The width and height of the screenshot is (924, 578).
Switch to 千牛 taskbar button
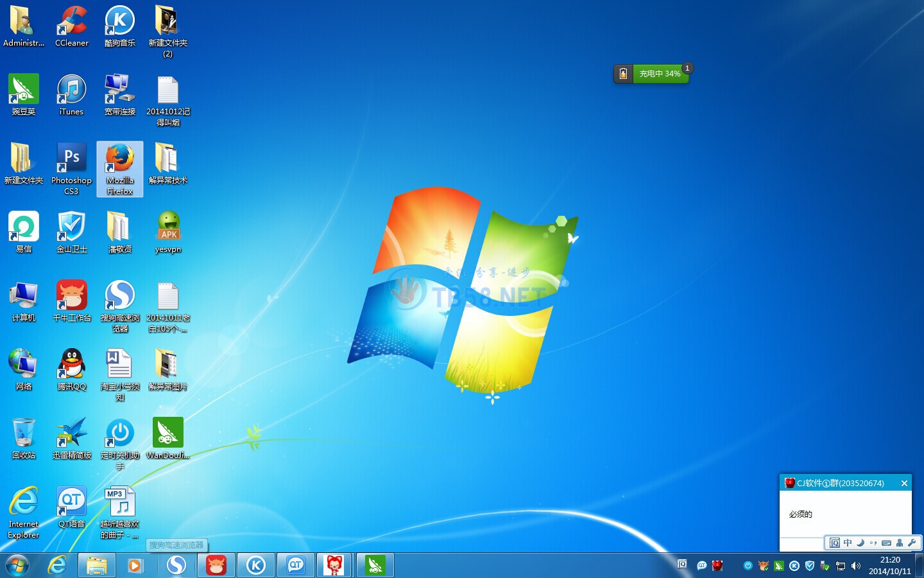(x=216, y=566)
